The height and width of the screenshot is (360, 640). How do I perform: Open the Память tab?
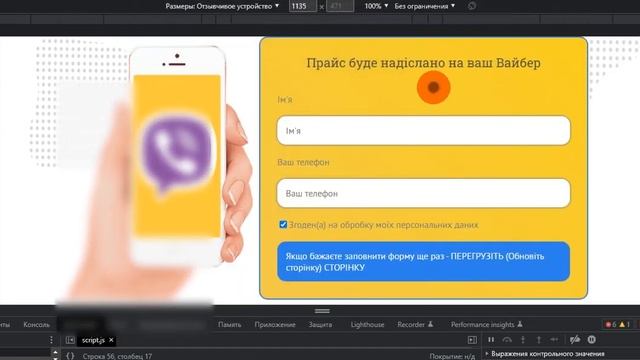pos(229,324)
